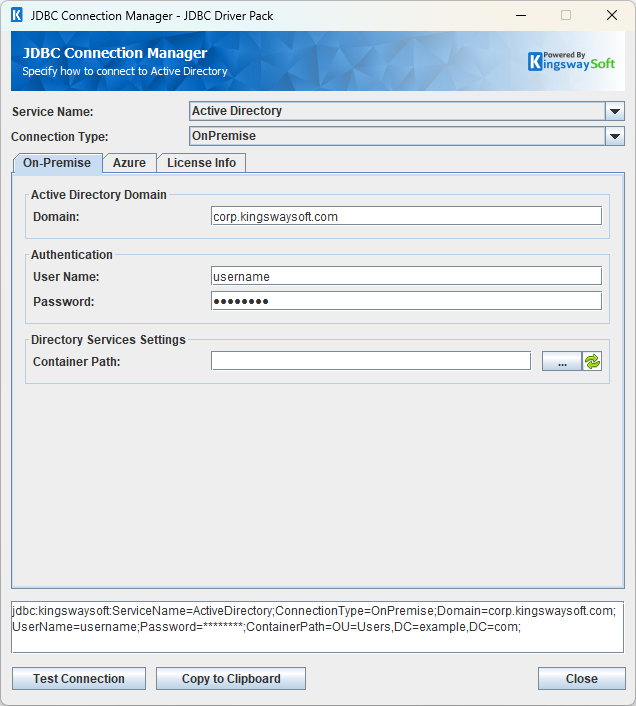Open the Container Path browse ellipsis button
The image size is (636, 706).
(x=562, y=362)
